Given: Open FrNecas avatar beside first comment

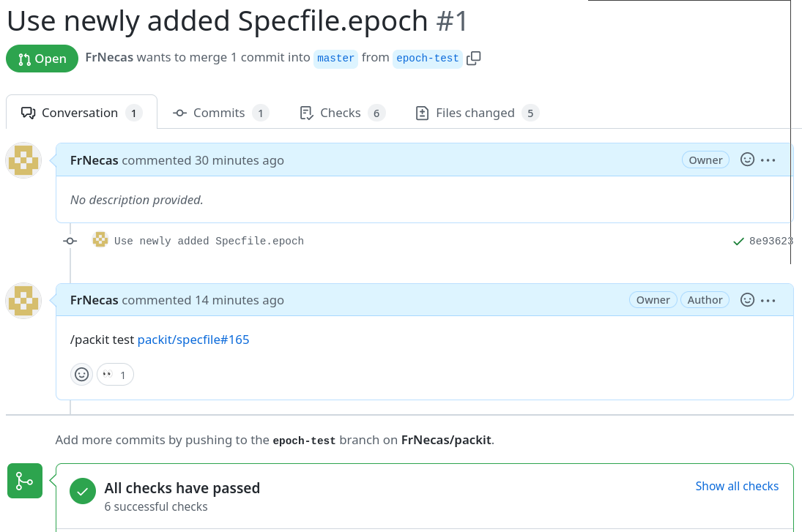Looking at the screenshot, I should coord(23,160).
